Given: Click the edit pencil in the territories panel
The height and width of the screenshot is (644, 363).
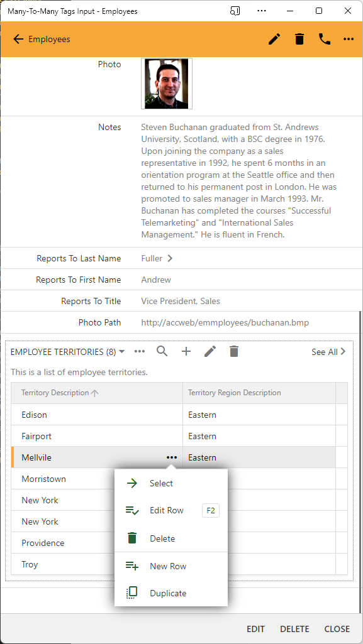Looking at the screenshot, I should click(x=209, y=351).
